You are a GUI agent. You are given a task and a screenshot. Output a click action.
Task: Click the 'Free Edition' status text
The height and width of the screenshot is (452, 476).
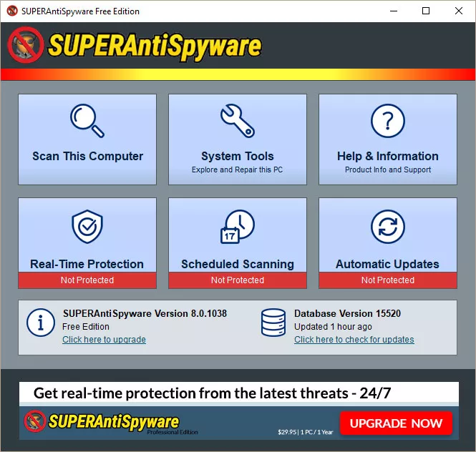(86, 327)
